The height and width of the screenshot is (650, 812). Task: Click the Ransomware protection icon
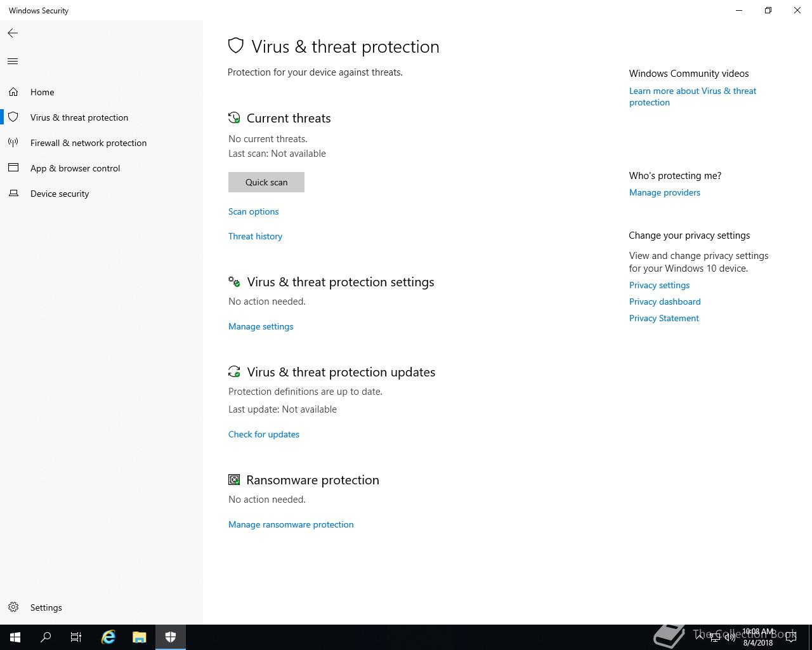coord(234,479)
